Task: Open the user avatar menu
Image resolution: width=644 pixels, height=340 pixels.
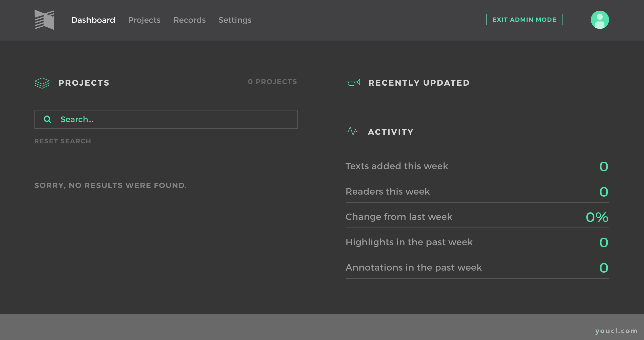Action: [600, 20]
